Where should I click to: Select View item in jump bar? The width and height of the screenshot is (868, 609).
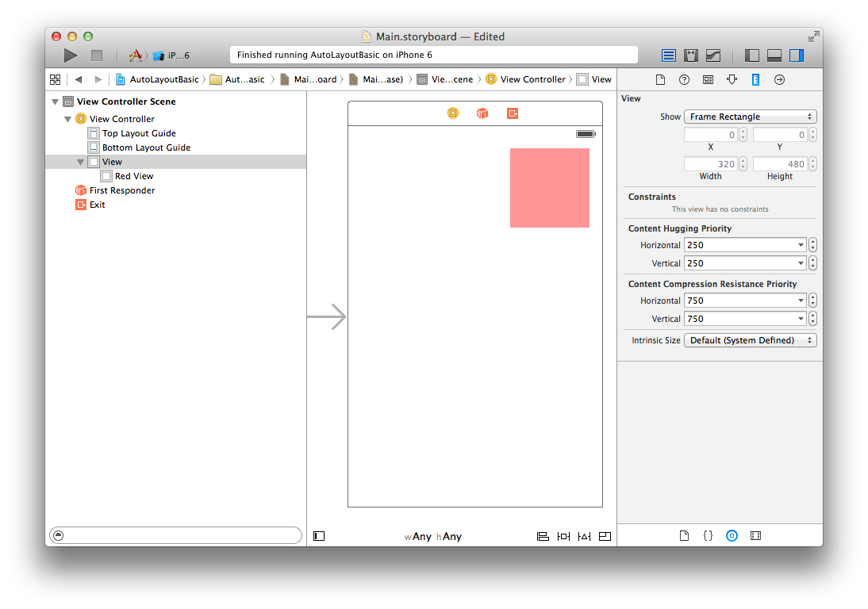594,79
